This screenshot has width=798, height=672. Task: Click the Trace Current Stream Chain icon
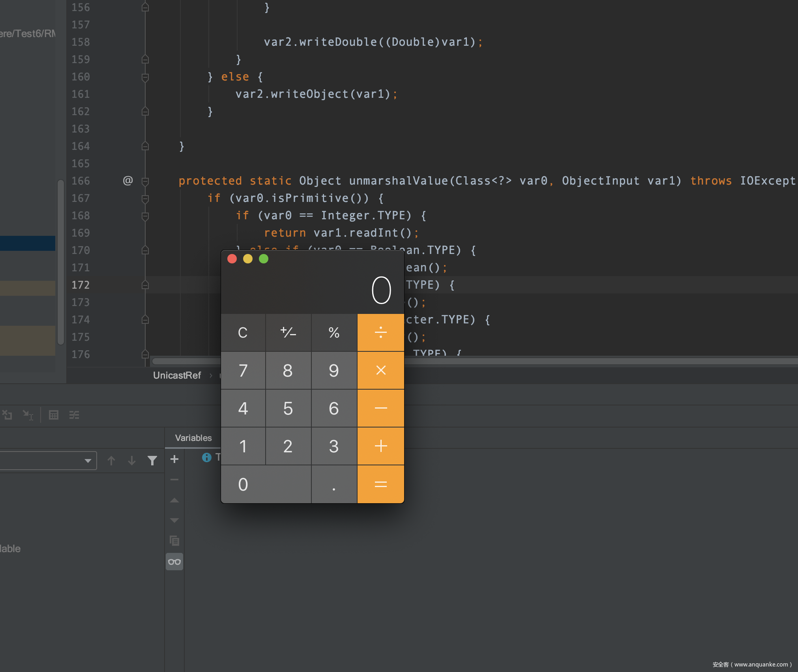(x=74, y=415)
